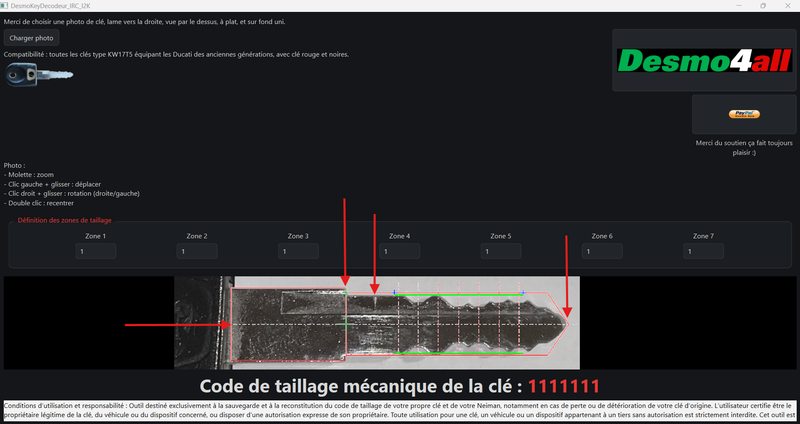Click the Zone 7 label
This screenshot has height=424, width=800.
pos(704,236)
